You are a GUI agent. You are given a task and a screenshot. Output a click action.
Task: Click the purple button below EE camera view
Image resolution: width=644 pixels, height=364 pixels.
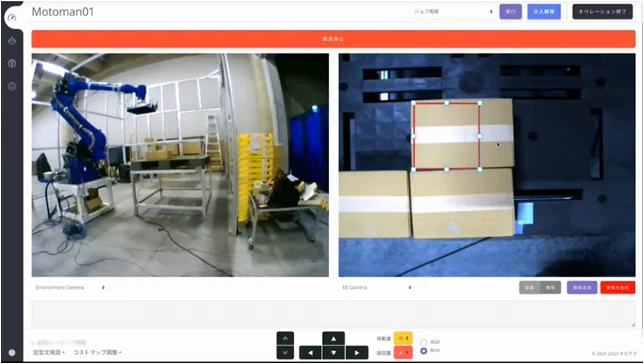click(x=582, y=288)
